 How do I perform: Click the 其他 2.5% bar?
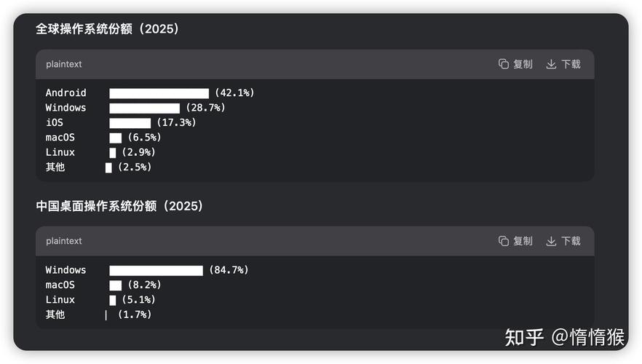[x=108, y=167]
